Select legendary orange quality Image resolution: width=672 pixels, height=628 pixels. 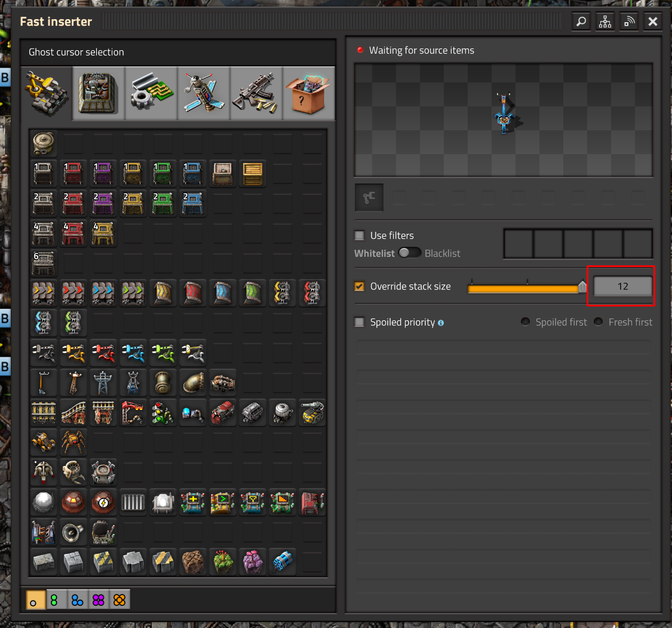[119, 600]
